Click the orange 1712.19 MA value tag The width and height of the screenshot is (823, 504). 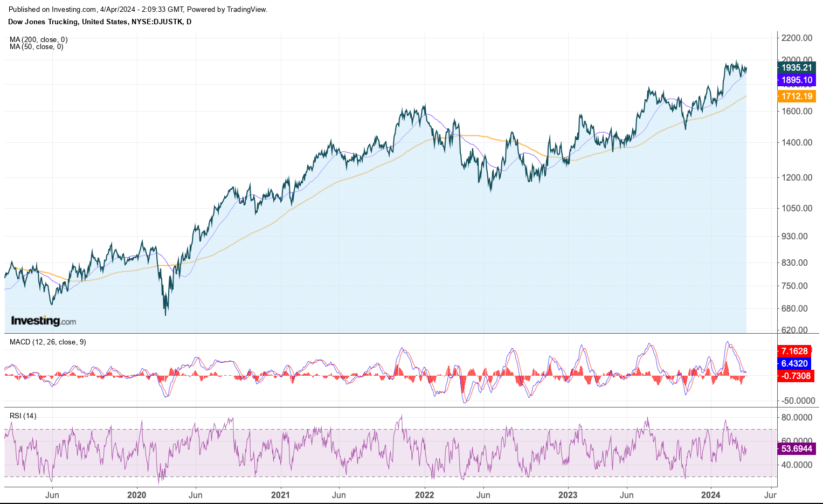click(x=797, y=96)
